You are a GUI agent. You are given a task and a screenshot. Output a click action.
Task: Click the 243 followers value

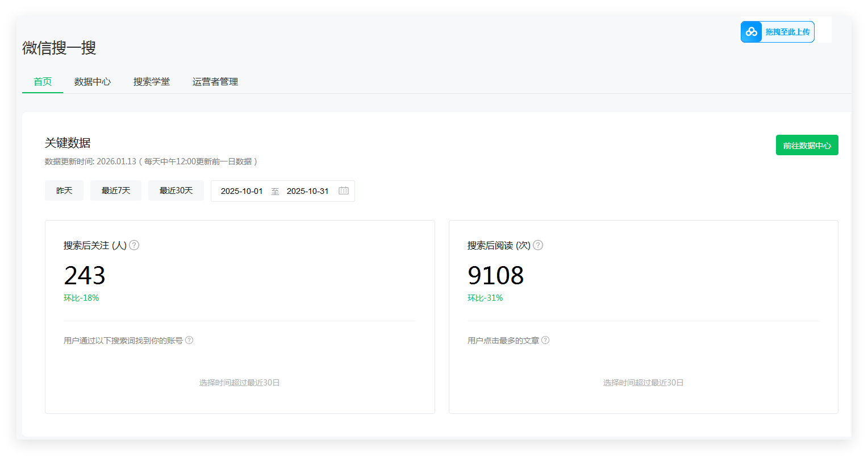(85, 276)
